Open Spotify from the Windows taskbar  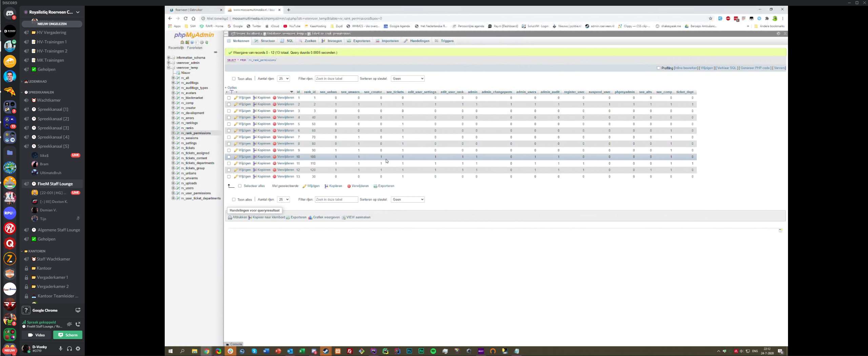click(433, 351)
